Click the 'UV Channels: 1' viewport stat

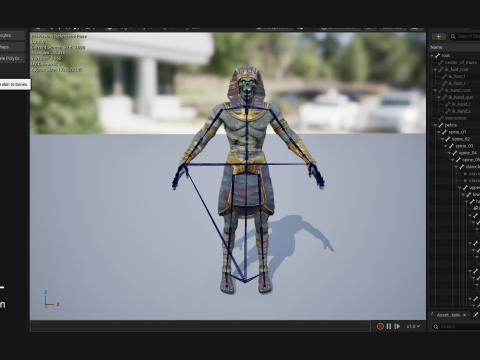(x=46, y=64)
